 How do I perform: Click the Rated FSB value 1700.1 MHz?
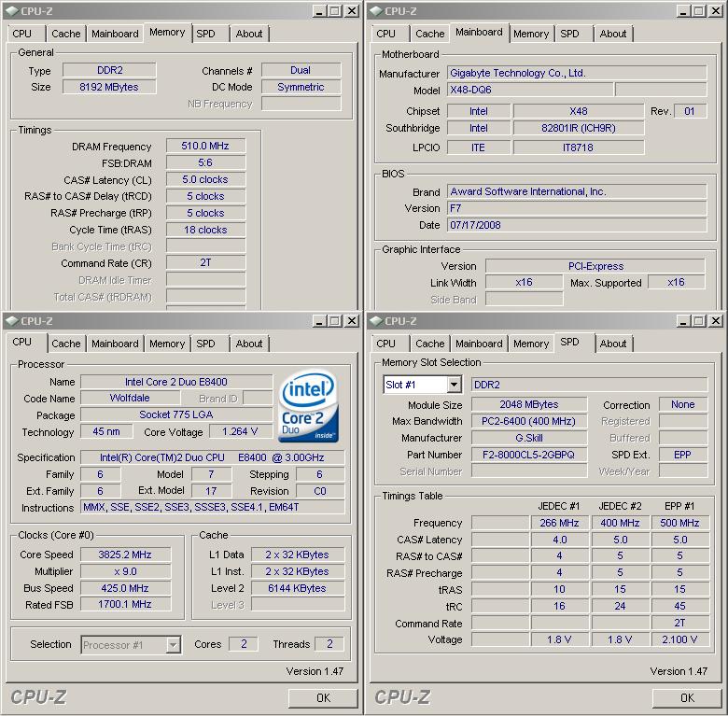[x=125, y=604]
